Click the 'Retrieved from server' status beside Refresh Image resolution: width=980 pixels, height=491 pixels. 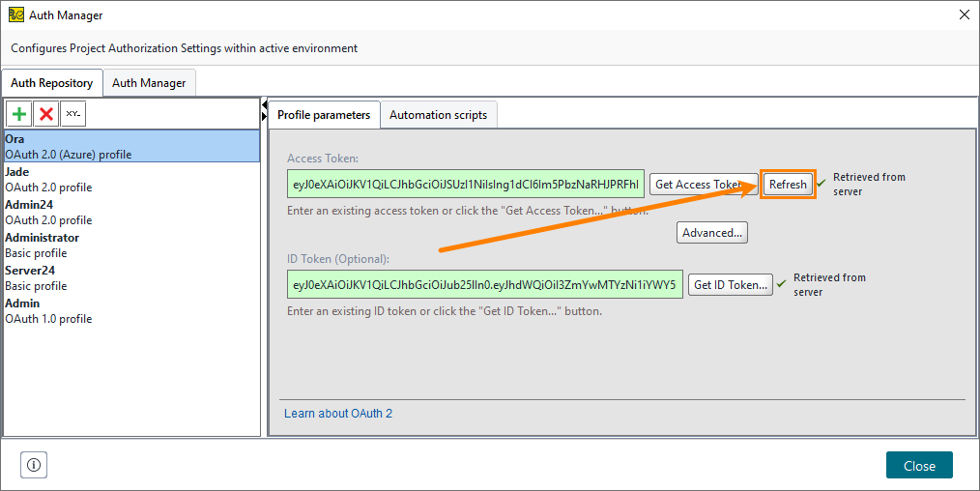click(x=869, y=185)
